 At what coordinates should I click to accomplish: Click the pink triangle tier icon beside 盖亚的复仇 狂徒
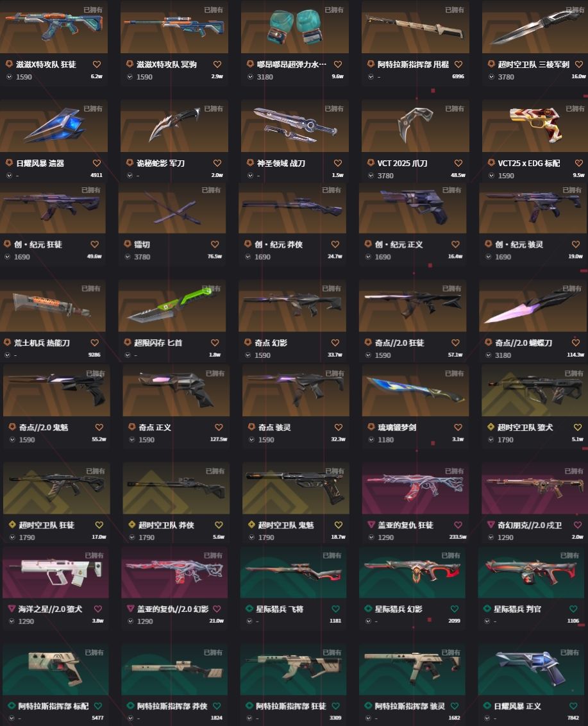point(371,525)
